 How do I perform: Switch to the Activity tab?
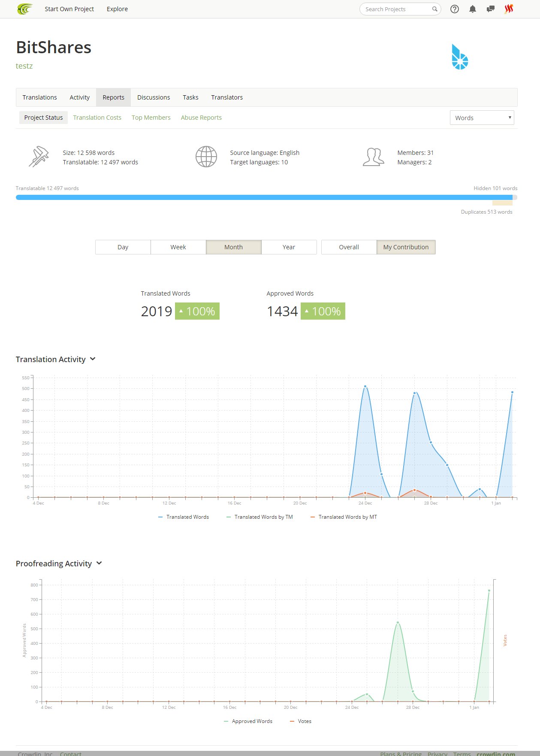[x=80, y=97]
